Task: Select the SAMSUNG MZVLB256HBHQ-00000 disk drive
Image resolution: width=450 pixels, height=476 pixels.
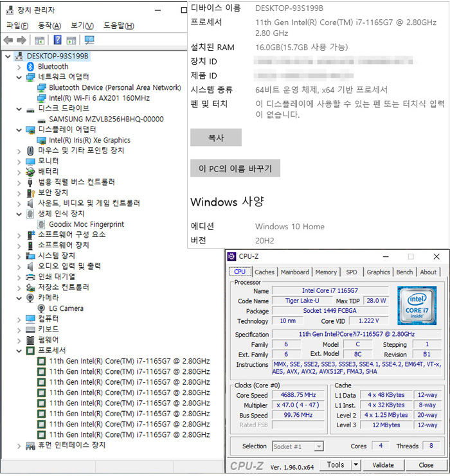Action: [106, 119]
